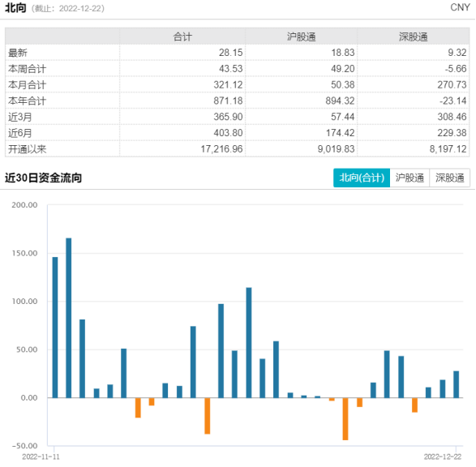Click the value 57.44 in the table
Viewport: 476px width, 467px height.
point(343,117)
